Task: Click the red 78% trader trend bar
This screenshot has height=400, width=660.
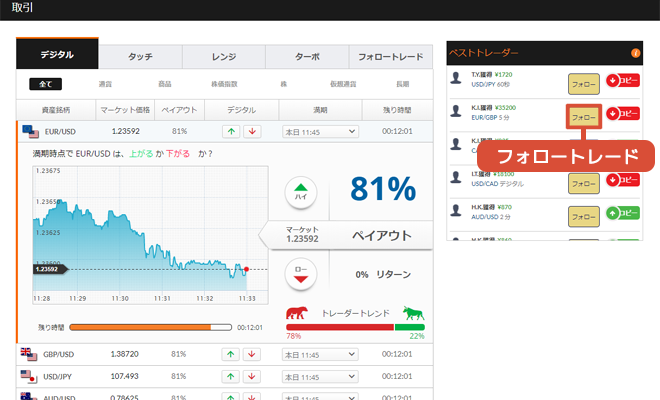Action: (340, 327)
